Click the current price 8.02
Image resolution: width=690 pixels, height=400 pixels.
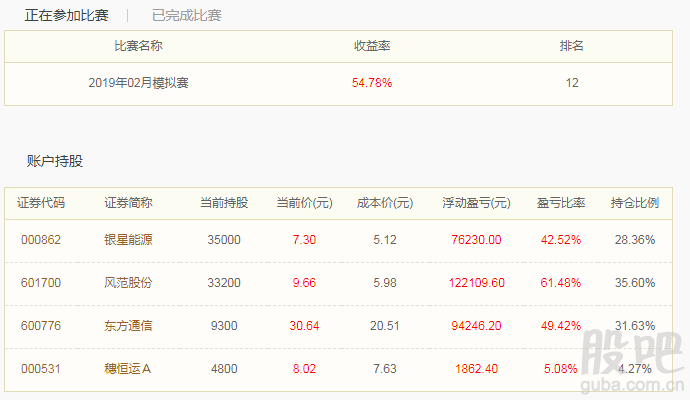point(305,369)
